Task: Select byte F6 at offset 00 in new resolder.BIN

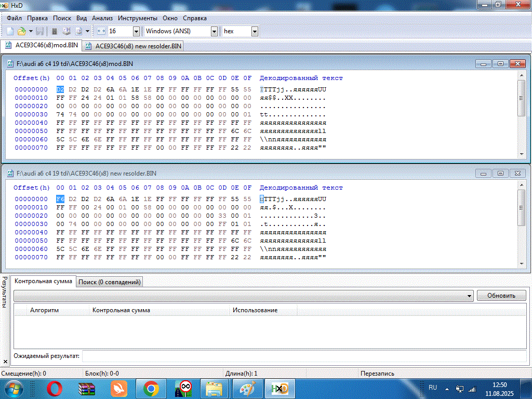Action: (x=60, y=199)
